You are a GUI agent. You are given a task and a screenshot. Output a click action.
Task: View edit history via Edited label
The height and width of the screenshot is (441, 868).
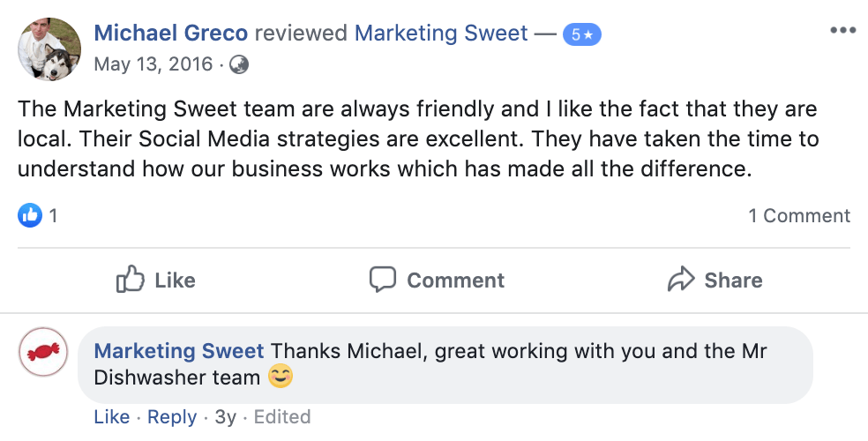click(x=281, y=417)
